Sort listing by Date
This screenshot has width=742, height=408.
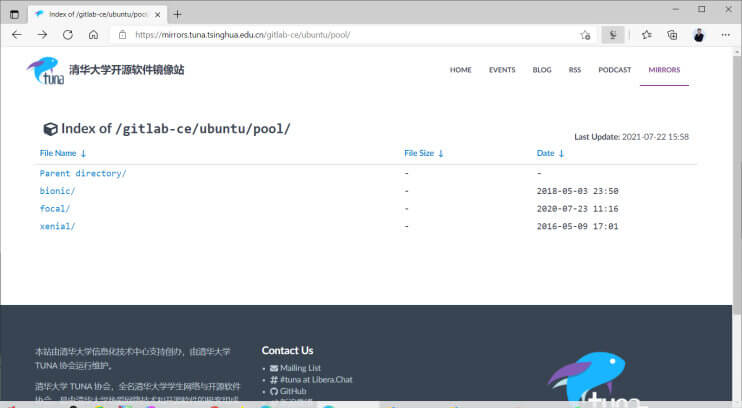coord(550,153)
